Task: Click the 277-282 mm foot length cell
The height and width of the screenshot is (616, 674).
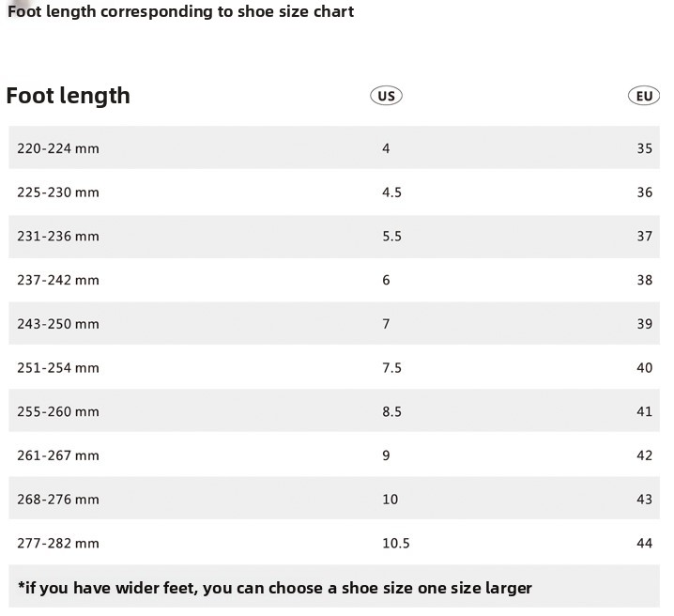Action: pyautogui.click(x=58, y=544)
